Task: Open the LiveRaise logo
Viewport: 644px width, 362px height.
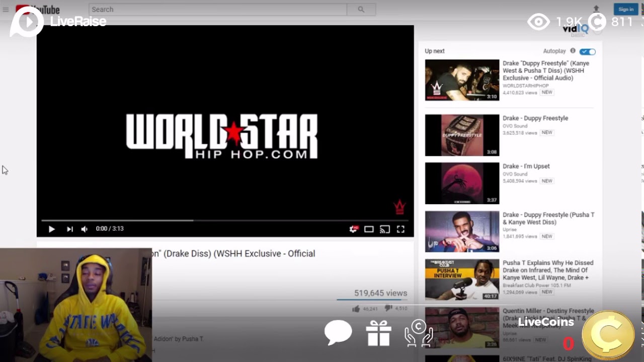Action: pos(58,21)
